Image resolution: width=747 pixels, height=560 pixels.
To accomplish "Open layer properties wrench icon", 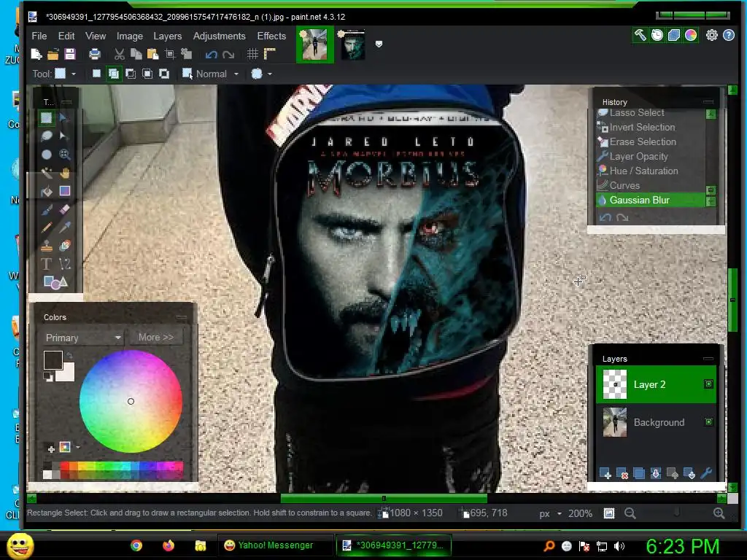I will (x=706, y=474).
